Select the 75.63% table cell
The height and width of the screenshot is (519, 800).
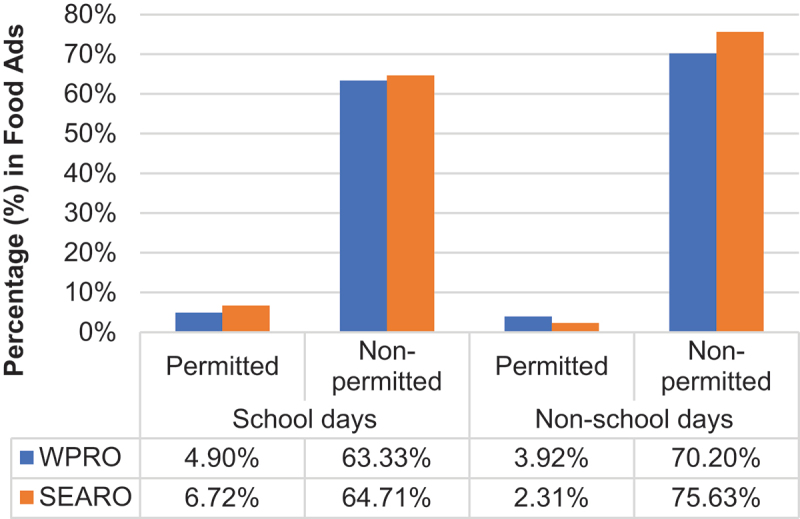coord(715,497)
